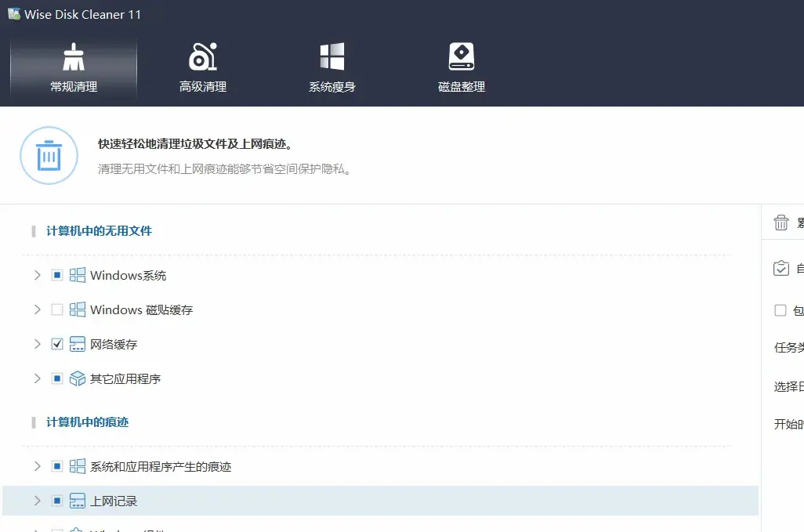804x532 pixels.
Task: Open the 常规清理 tab
Action: point(74,67)
